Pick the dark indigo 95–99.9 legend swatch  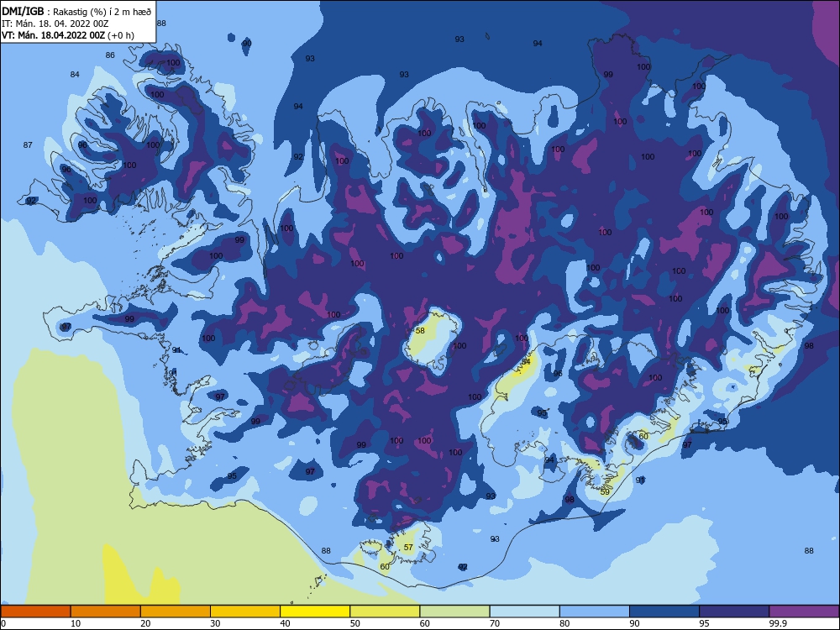click(734, 612)
